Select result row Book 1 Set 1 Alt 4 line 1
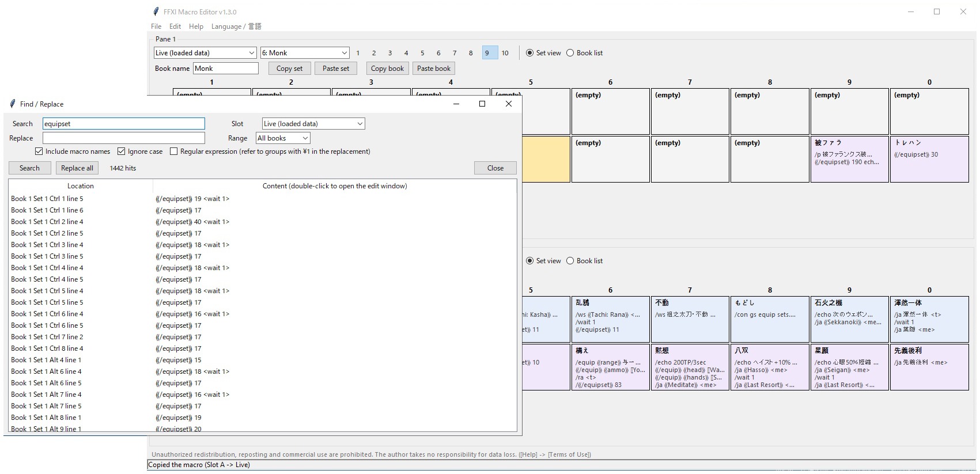The image size is (980, 474). [262, 360]
